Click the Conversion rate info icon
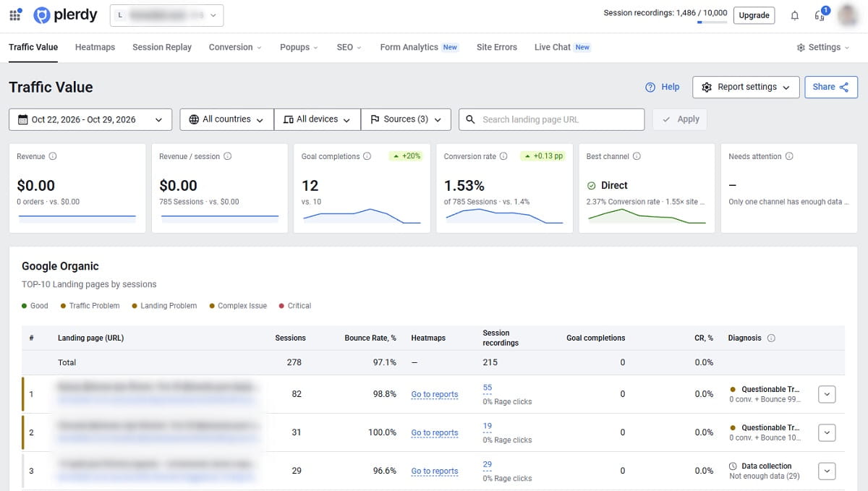 (x=503, y=156)
